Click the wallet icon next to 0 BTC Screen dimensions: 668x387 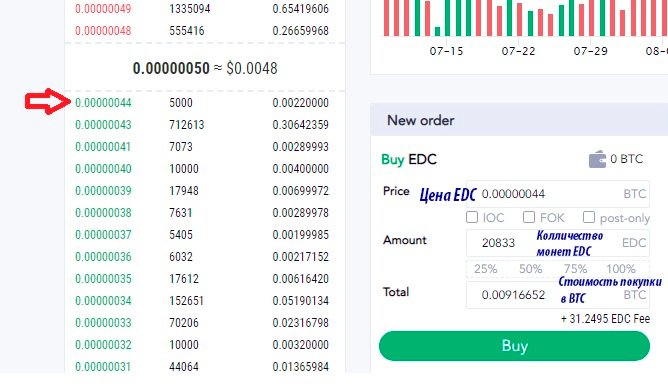click(x=597, y=159)
